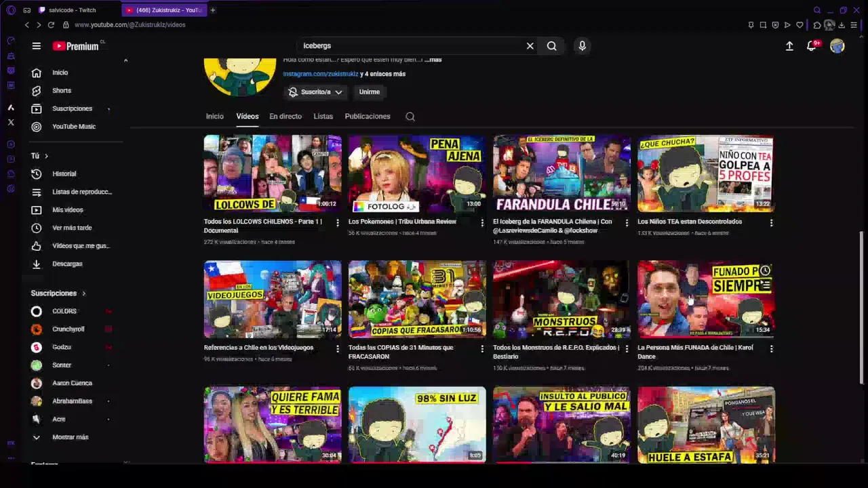868x488 pixels.
Task: Open the YouTube account avatar menu
Action: (837, 46)
